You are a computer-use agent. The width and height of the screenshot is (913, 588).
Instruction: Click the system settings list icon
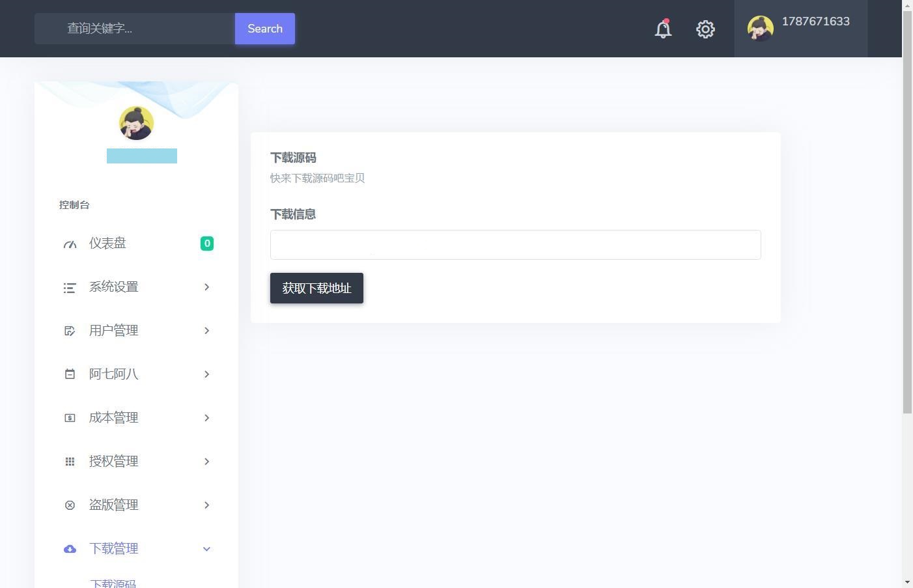(x=70, y=288)
